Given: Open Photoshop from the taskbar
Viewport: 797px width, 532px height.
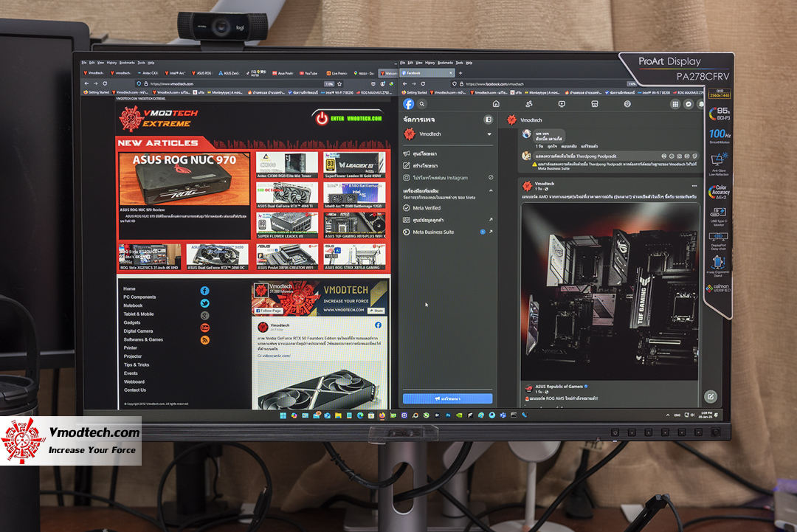Looking at the screenshot, I should [x=448, y=415].
